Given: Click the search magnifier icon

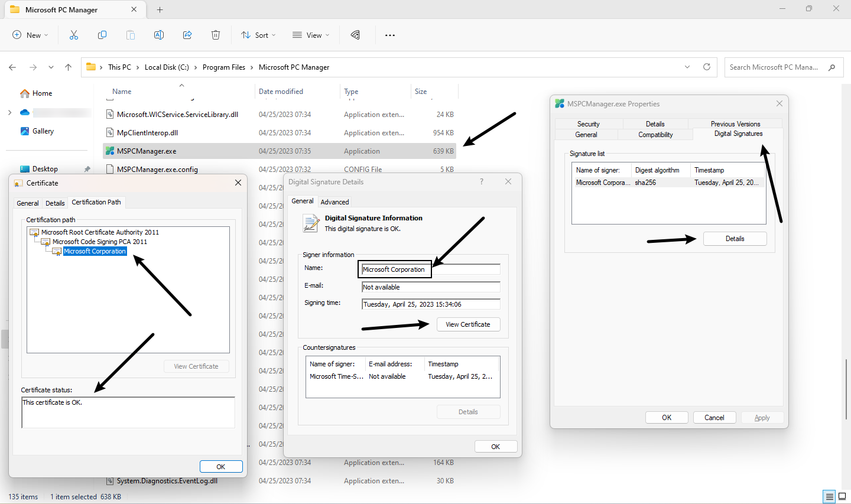Looking at the screenshot, I should (832, 67).
